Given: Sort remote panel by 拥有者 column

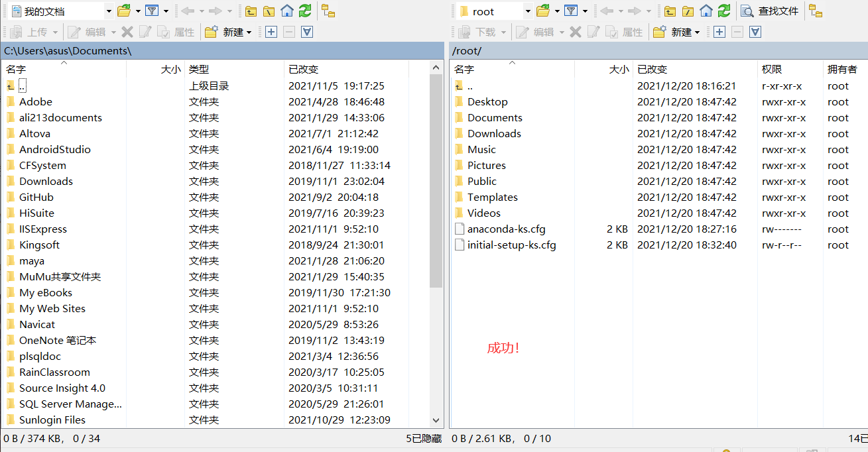Looking at the screenshot, I should (845, 69).
